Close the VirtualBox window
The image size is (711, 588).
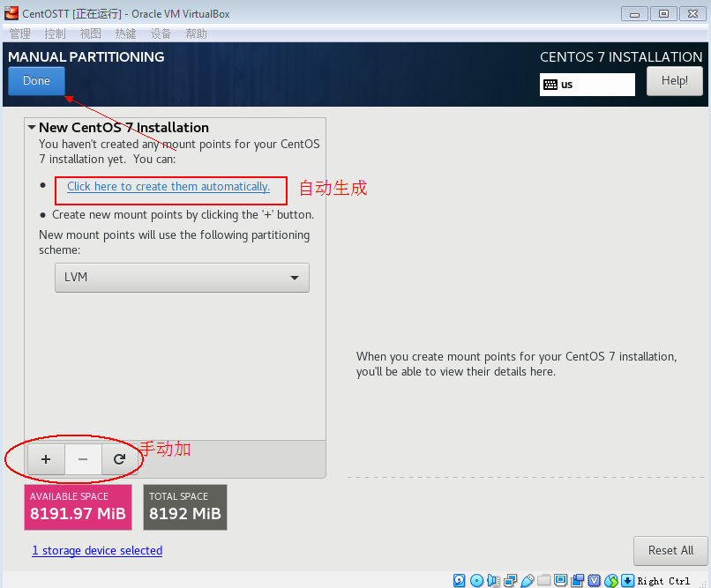(692, 14)
